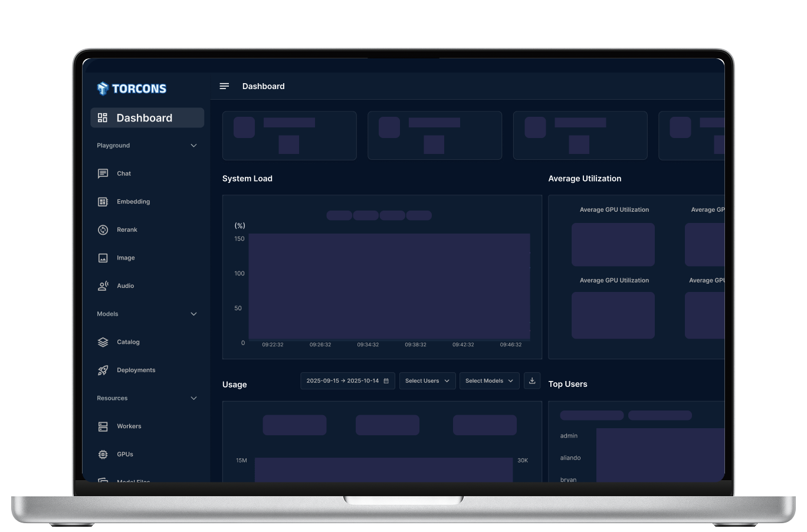Go to the Dashboard page
The height and width of the screenshot is (532, 807).
coord(145,117)
